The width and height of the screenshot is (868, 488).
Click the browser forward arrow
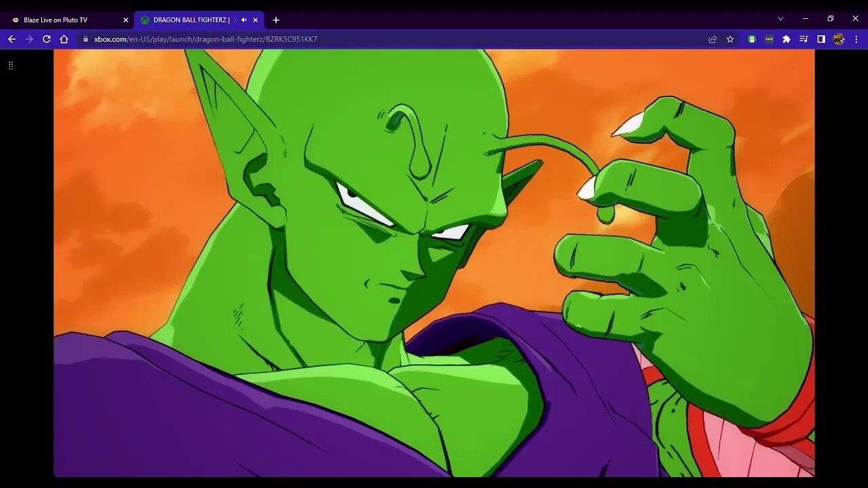(x=29, y=39)
